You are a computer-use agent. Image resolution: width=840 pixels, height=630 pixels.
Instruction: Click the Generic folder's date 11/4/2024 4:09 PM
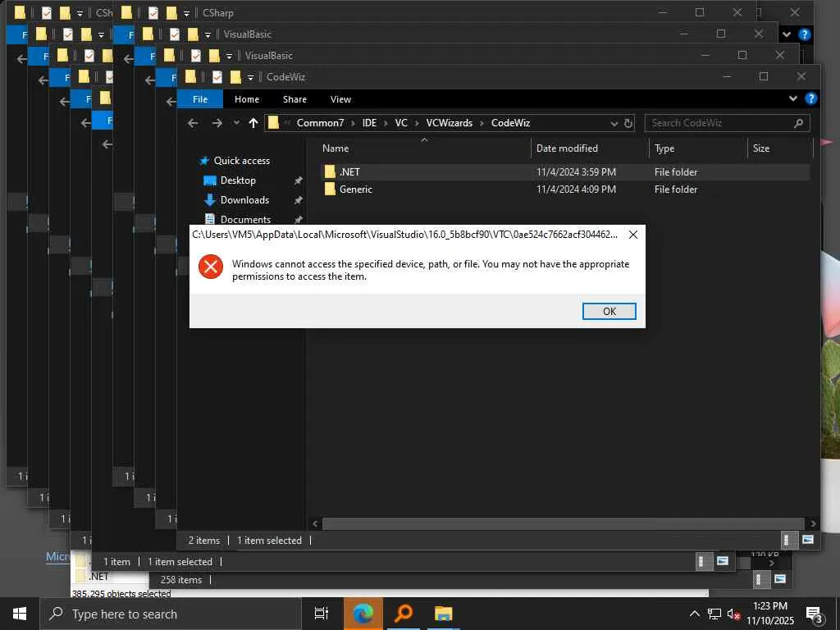[576, 189]
